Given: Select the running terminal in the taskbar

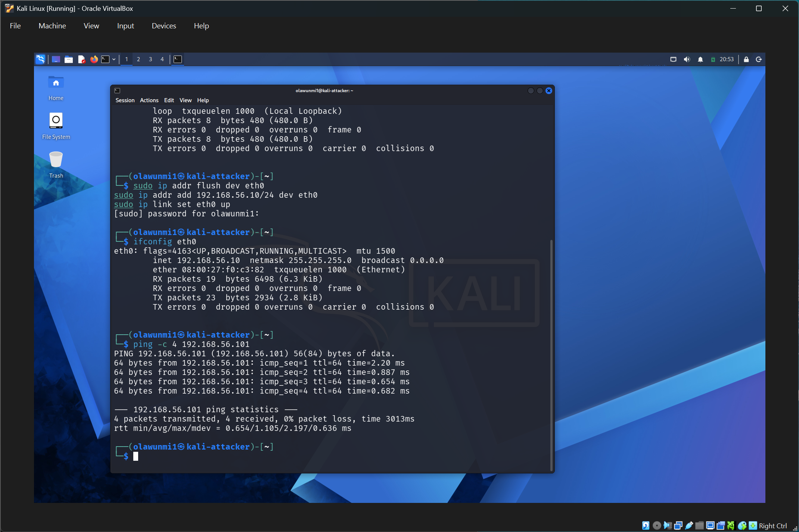Looking at the screenshot, I should point(178,59).
